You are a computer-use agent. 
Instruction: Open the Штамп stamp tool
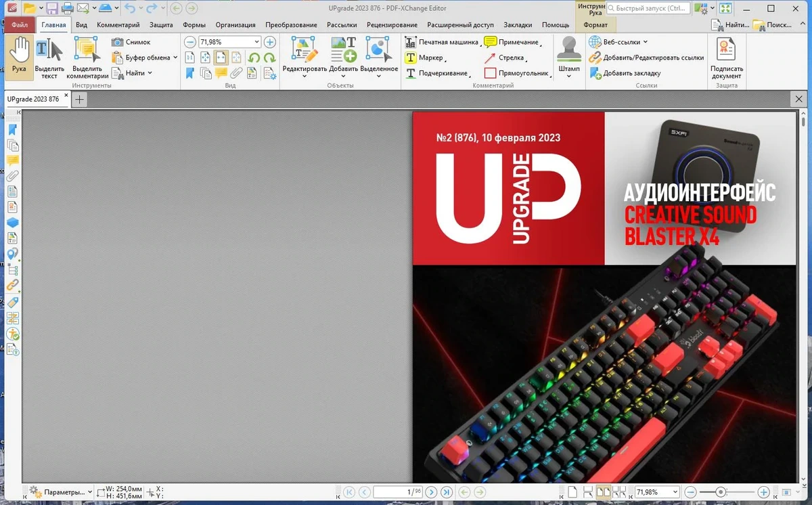pos(569,56)
